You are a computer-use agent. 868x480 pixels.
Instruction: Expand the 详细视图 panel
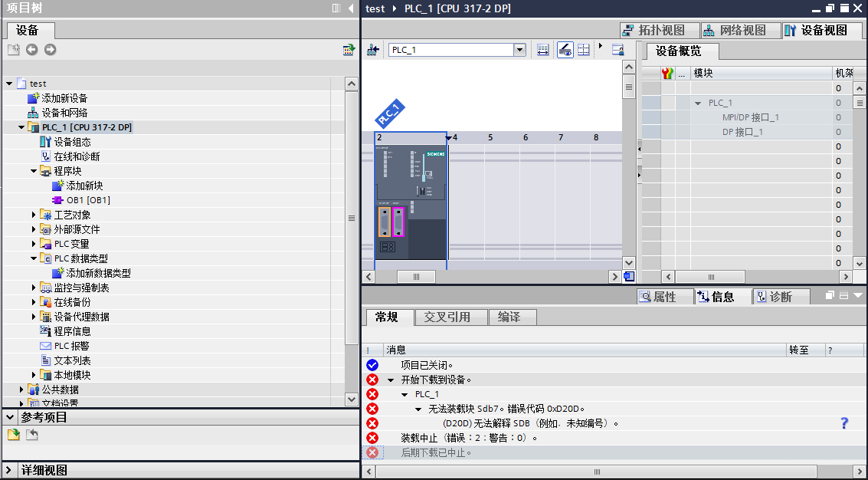(x=9, y=471)
